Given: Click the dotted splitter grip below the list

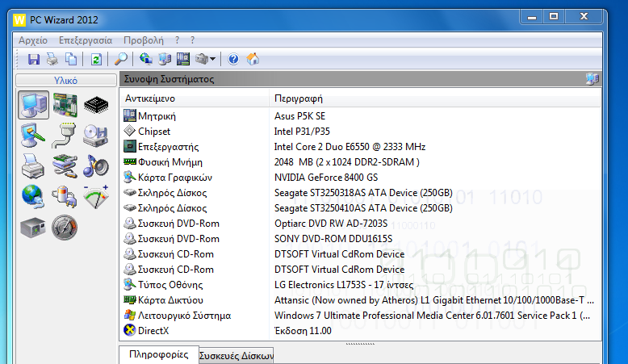Looking at the screenshot, I should [360, 344].
